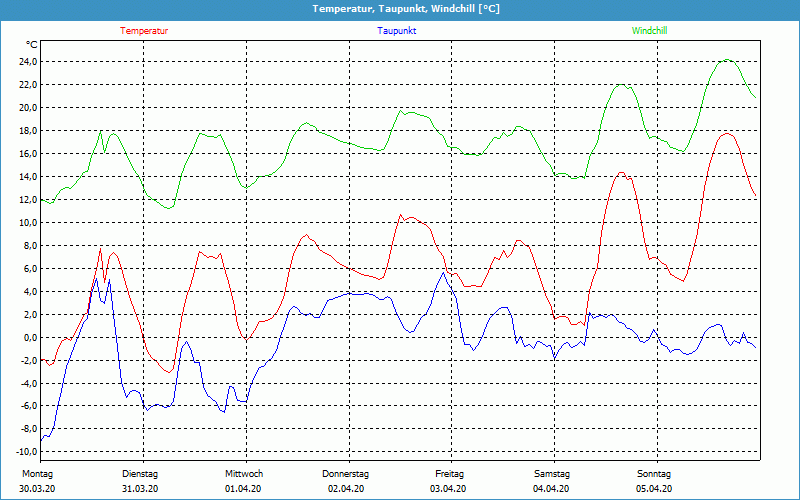
Task: Click the 02.04.20 date label
Action: (345, 489)
